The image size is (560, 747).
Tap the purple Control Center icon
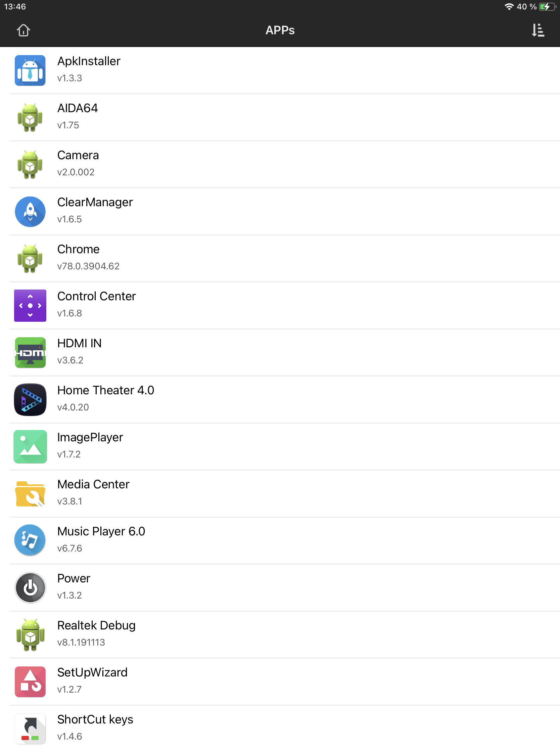pyautogui.click(x=30, y=305)
